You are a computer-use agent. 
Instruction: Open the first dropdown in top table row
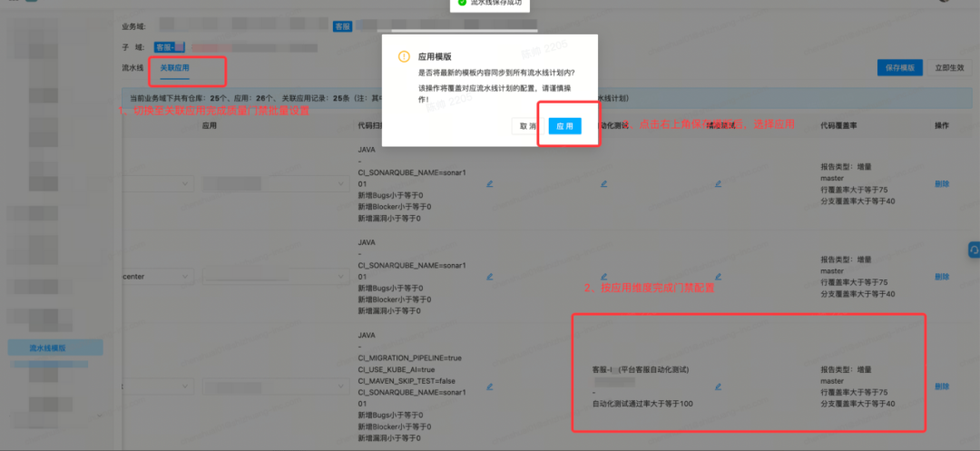coord(159,183)
